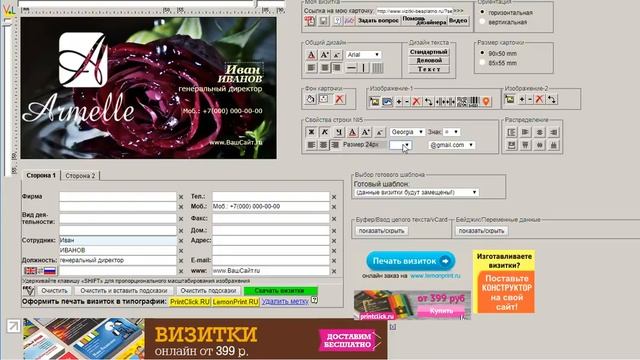This screenshot has height=360, width=640.
Task: Upload picture for Изображение-2
Action: pos(509,99)
